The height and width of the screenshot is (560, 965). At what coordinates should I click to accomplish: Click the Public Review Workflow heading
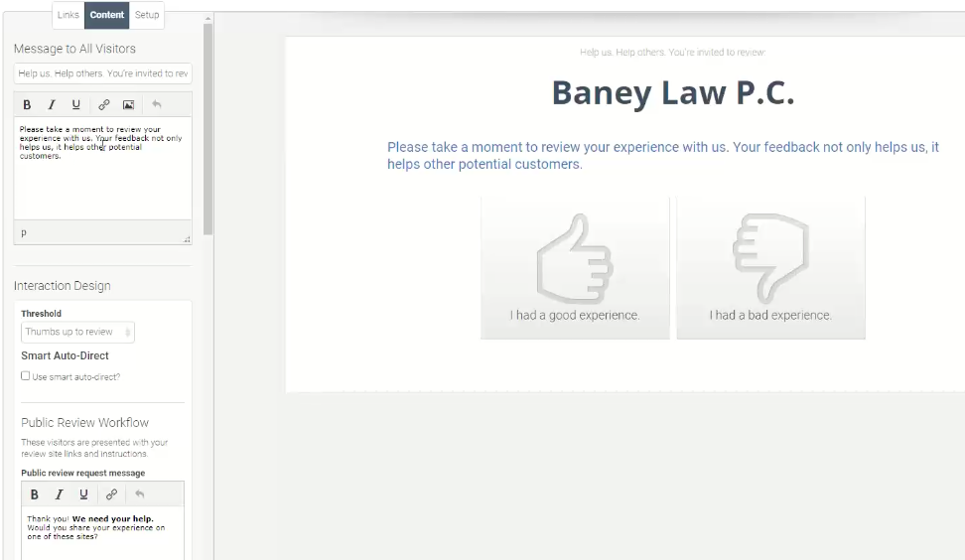point(85,423)
